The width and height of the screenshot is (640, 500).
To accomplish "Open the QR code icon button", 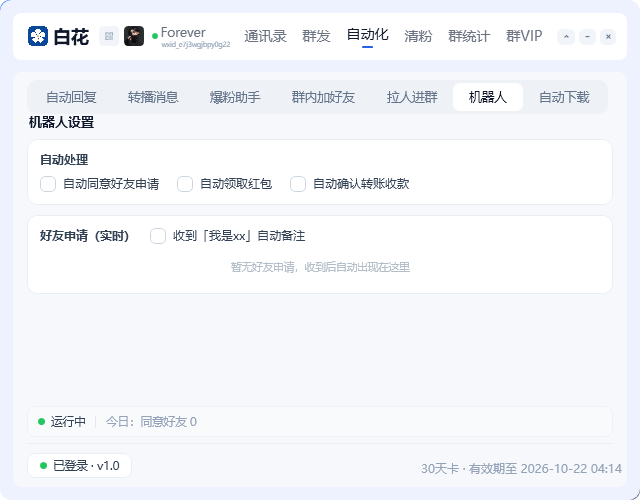I will pyautogui.click(x=109, y=36).
